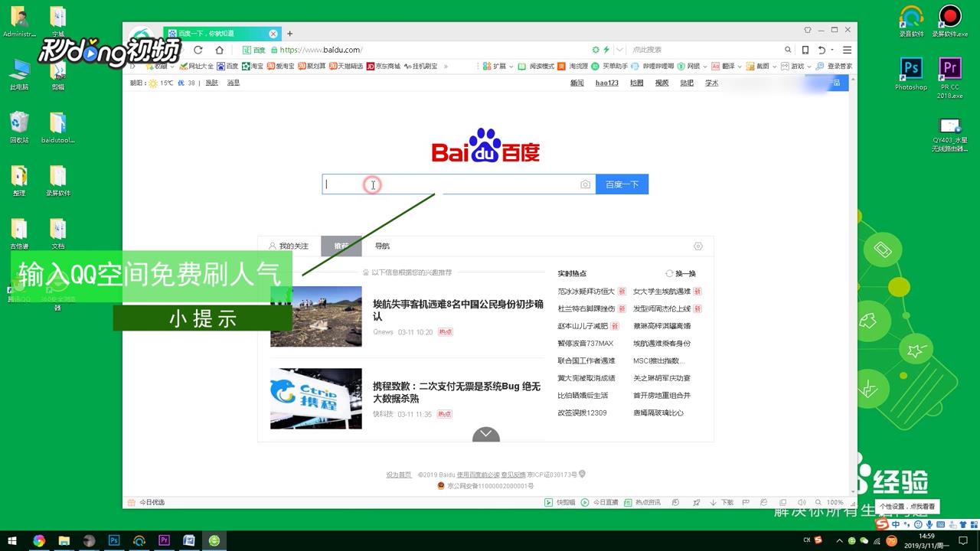This screenshot has width=980, height=551.
Task: Toggle 阅读模式 reading mode
Action: (537, 67)
